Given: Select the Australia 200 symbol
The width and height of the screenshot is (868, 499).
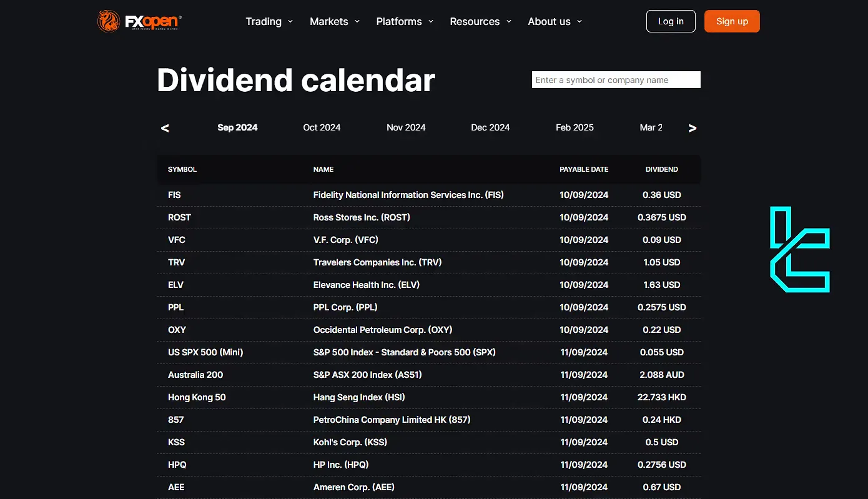Looking at the screenshot, I should coord(195,375).
